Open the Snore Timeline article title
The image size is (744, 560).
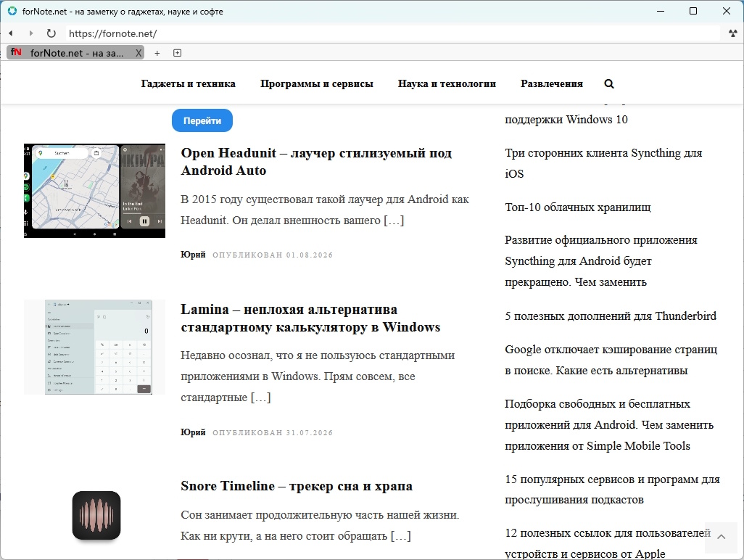297,486
